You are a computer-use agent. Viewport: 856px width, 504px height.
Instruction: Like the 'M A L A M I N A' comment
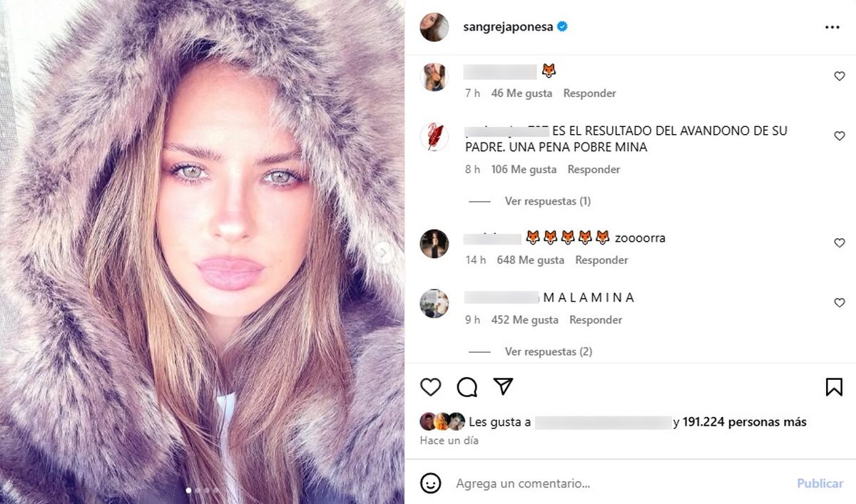(840, 303)
